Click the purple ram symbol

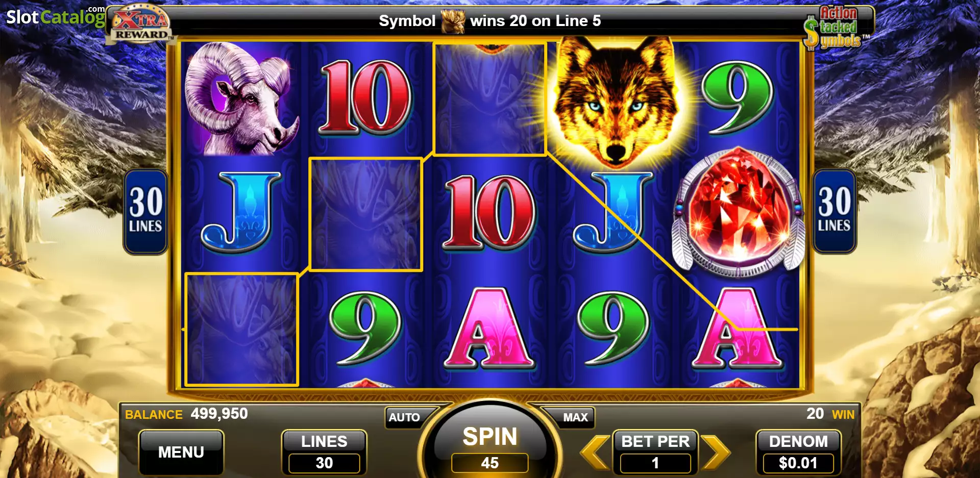point(241,98)
